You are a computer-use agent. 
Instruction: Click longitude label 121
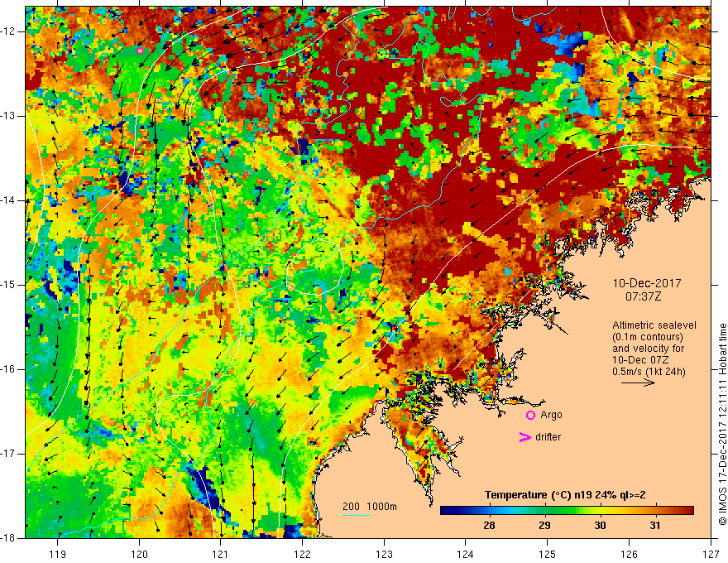coord(221,554)
